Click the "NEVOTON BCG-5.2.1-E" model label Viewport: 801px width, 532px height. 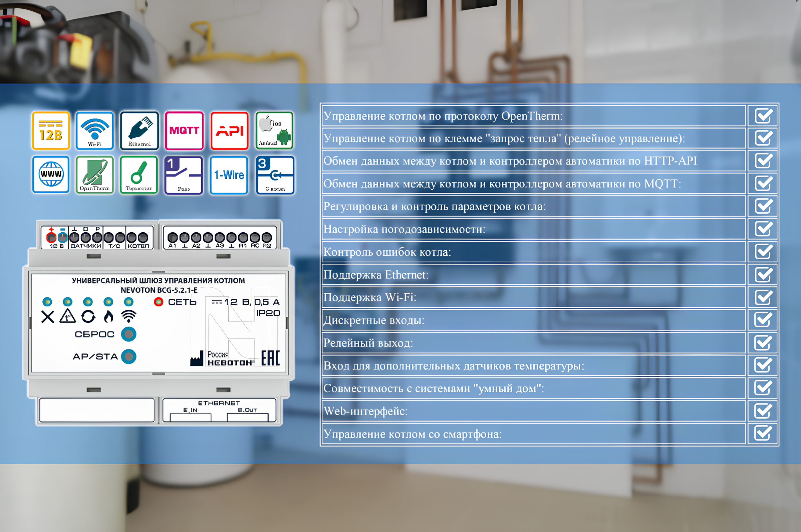(x=159, y=290)
